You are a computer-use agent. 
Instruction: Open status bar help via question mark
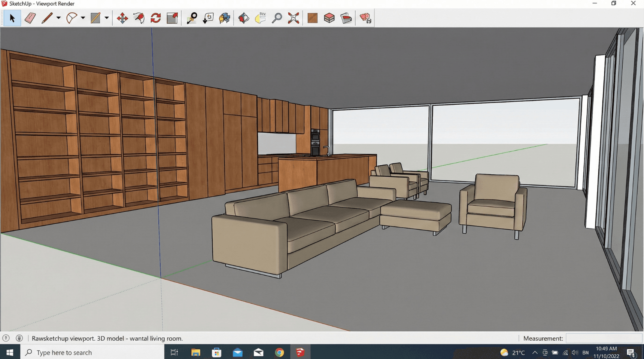point(7,338)
